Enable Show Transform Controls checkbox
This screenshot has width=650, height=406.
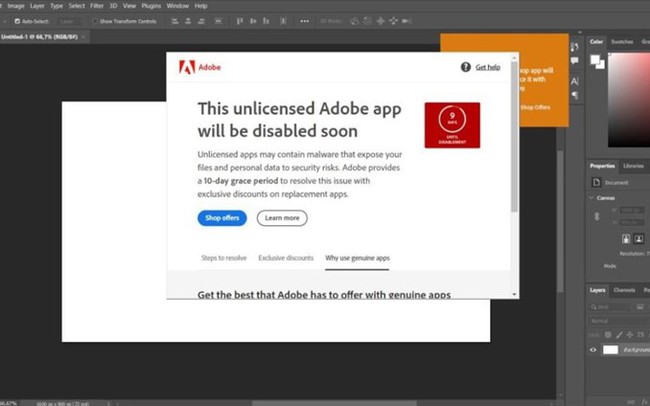coord(93,20)
